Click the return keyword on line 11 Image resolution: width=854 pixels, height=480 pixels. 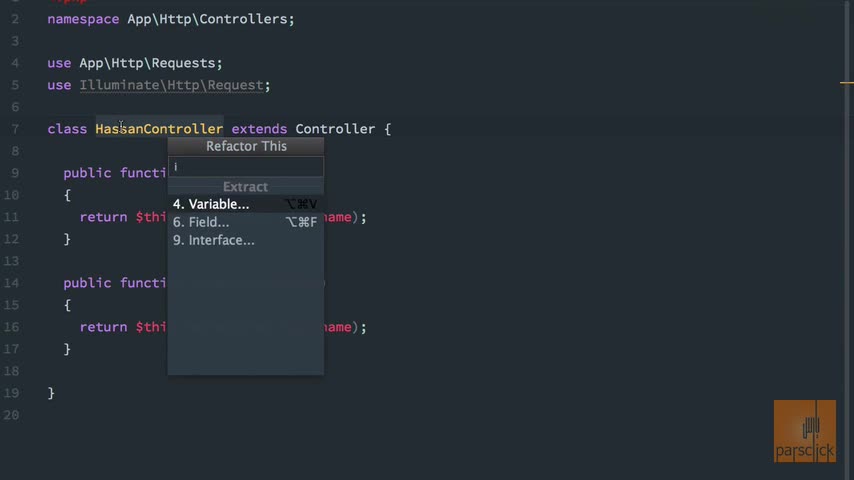pos(103,217)
